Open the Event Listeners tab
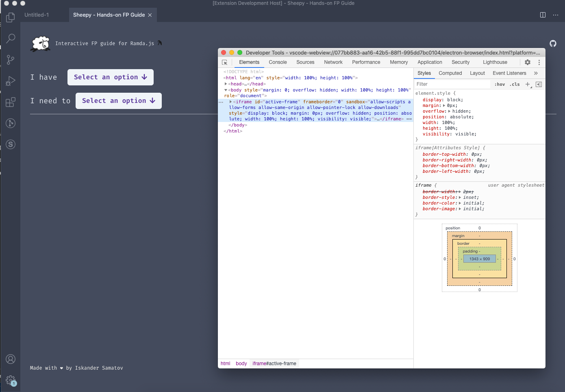Viewport: 565px width, 392px height. point(509,73)
